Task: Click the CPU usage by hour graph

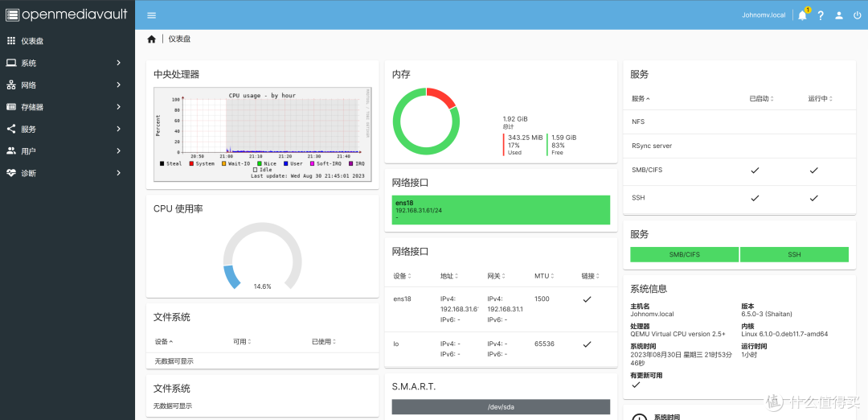Action: [x=262, y=134]
